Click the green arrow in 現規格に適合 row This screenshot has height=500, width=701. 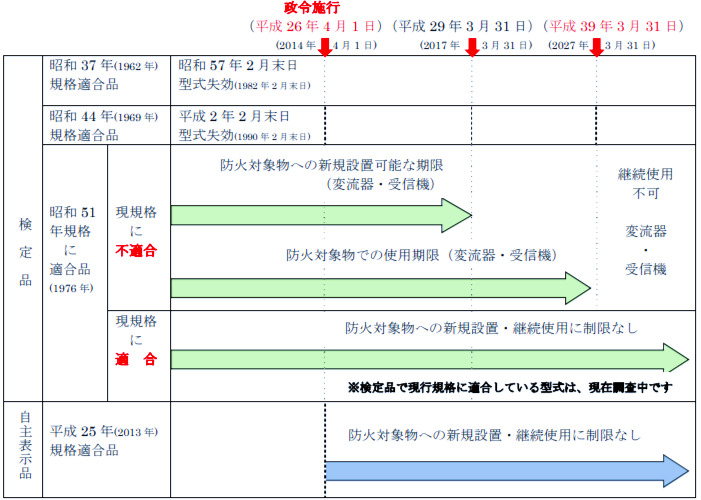(430, 359)
